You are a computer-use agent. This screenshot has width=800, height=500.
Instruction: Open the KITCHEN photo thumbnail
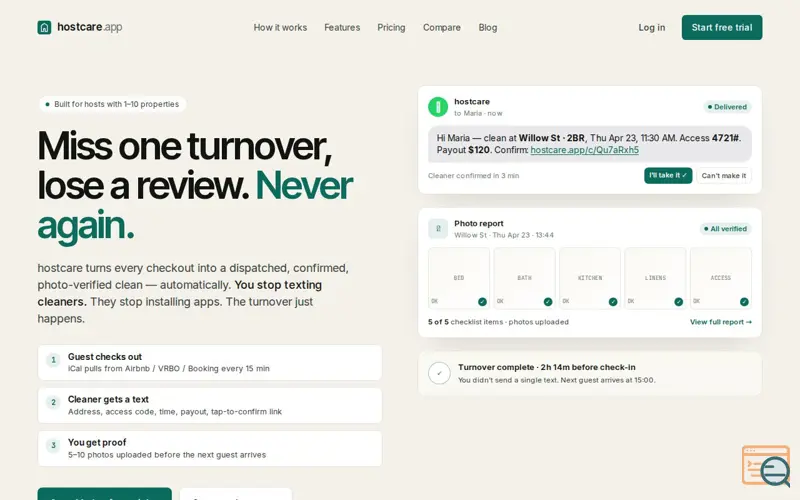point(590,279)
